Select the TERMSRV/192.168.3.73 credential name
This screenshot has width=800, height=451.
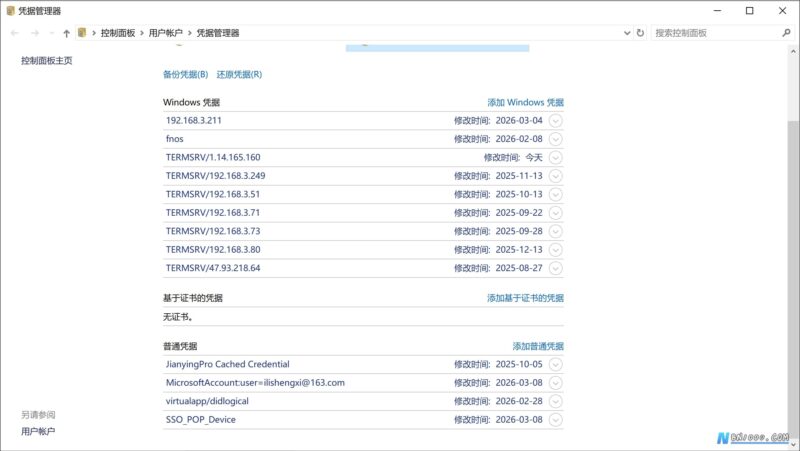(x=213, y=231)
